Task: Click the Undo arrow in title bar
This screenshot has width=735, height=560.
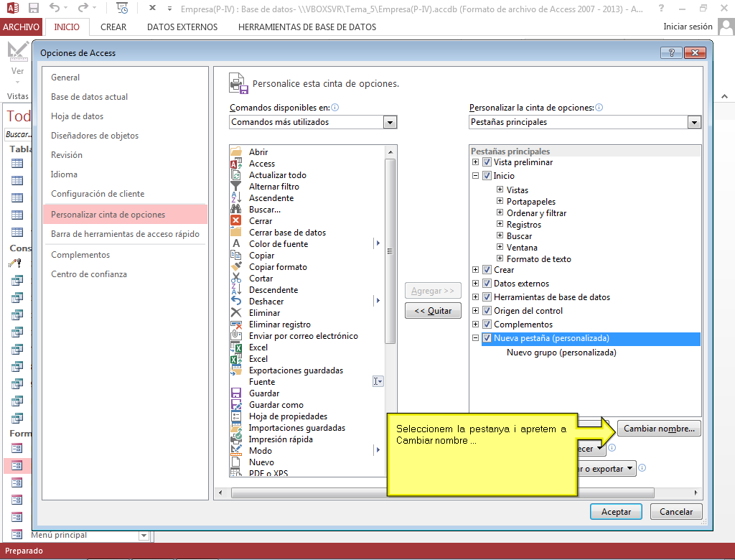Action: [x=55, y=7]
